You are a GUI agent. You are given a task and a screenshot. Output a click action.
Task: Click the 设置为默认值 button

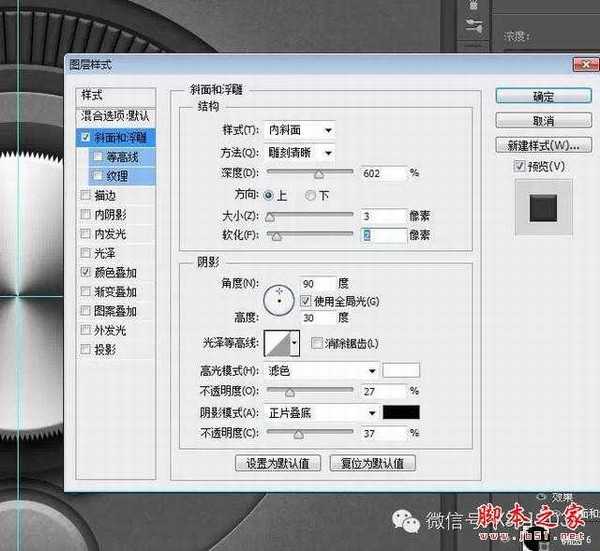277,464
